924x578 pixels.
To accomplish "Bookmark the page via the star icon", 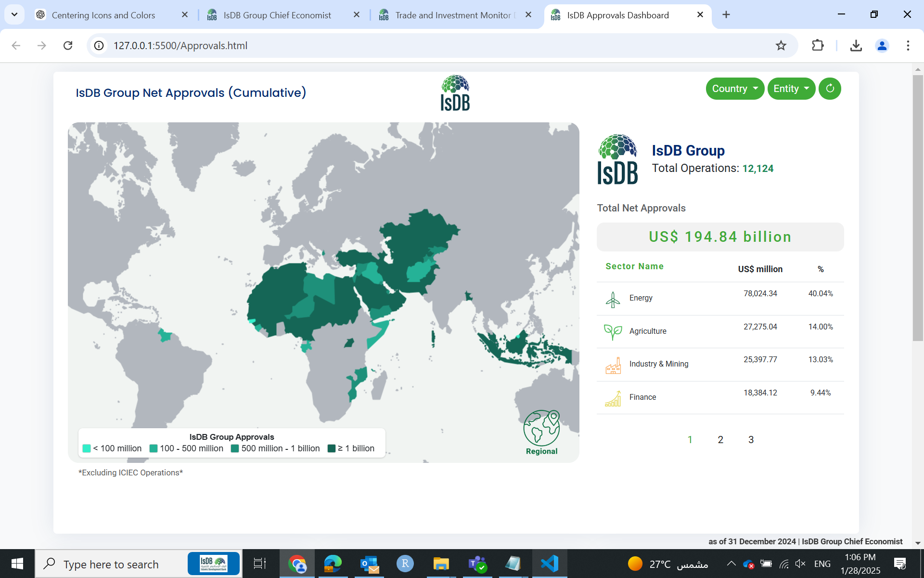I will (781, 45).
